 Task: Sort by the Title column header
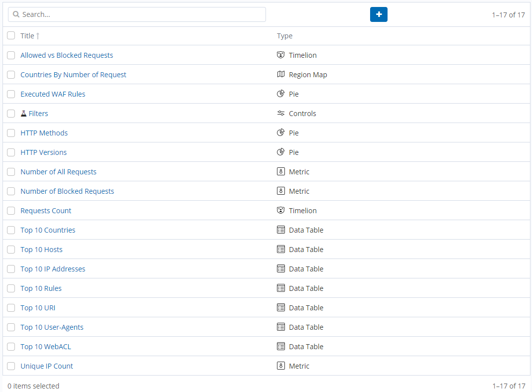pos(27,36)
